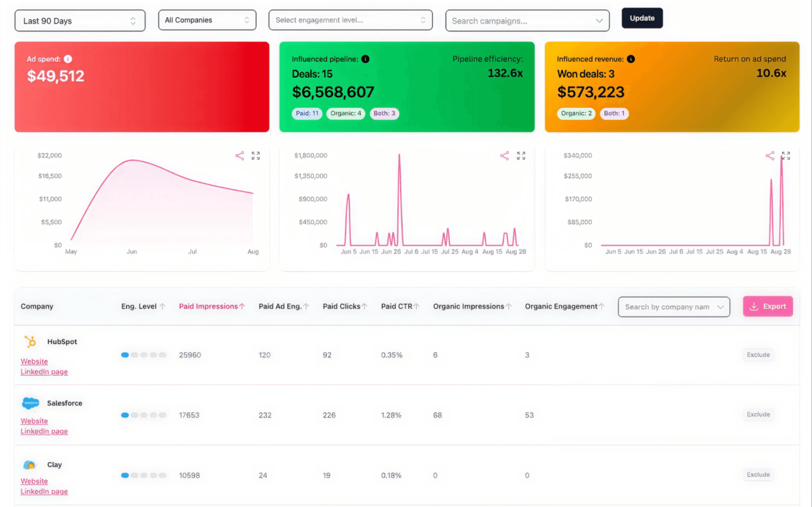This screenshot has width=812, height=507.
Task: Click the Influenced pipeline info icon
Action: (365, 59)
